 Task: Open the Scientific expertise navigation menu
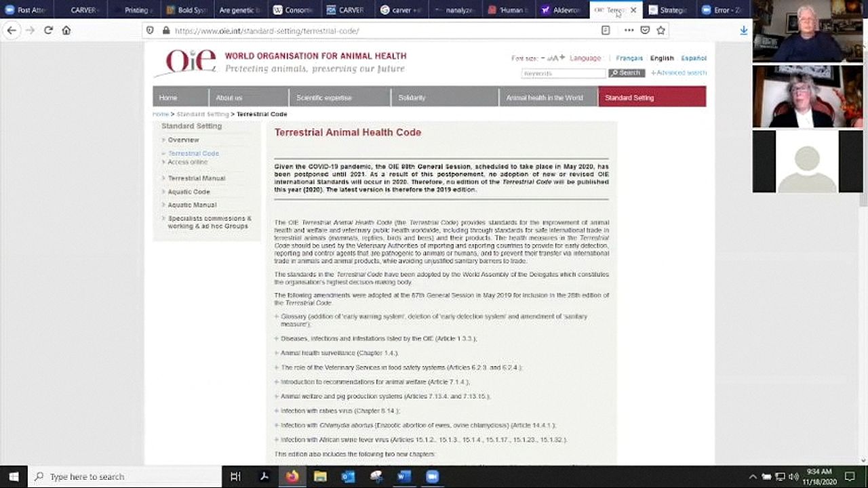pyautogui.click(x=324, y=98)
